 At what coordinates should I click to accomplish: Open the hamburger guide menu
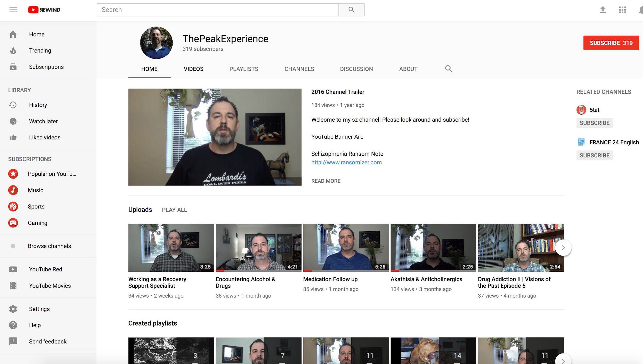click(x=13, y=10)
